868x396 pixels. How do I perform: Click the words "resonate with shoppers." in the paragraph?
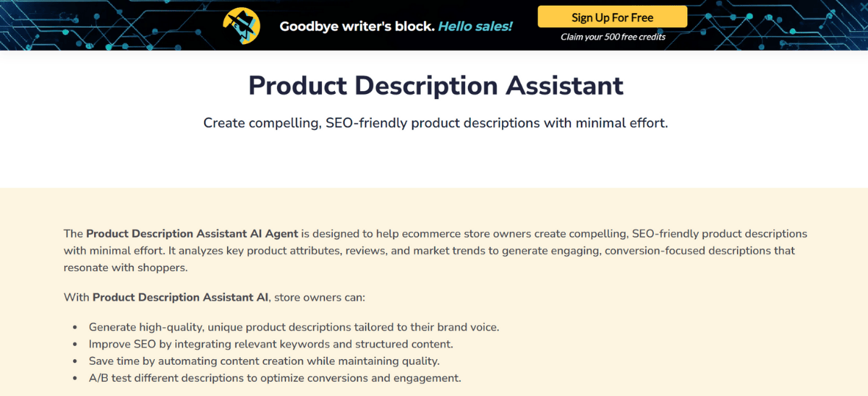(125, 267)
